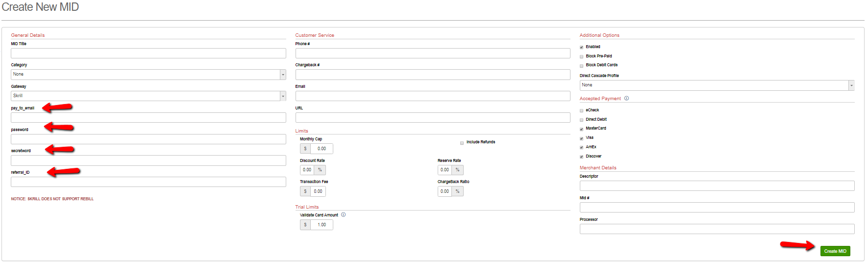Click the Accepted Payment info icon
This screenshot has height=267, width=868.
tap(626, 99)
